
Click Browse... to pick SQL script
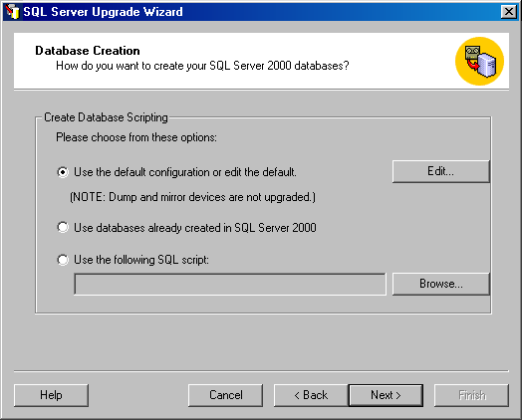441,284
